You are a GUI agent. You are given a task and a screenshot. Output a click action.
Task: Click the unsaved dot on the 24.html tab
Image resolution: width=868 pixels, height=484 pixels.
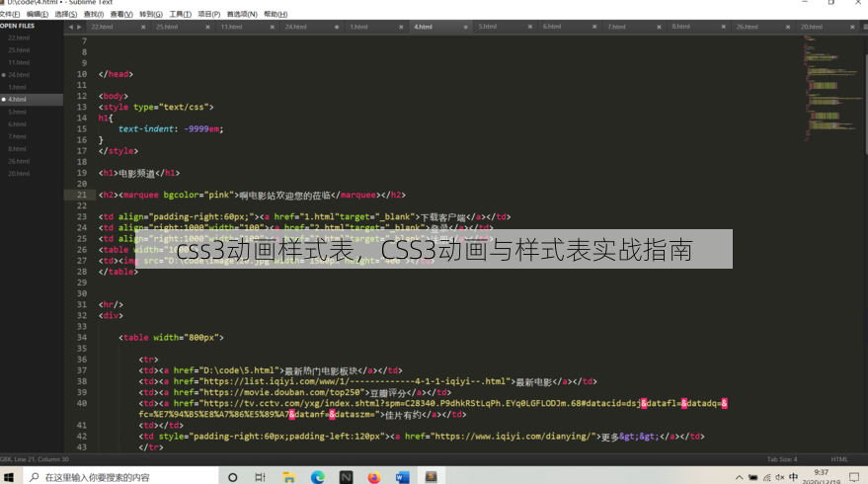point(337,27)
